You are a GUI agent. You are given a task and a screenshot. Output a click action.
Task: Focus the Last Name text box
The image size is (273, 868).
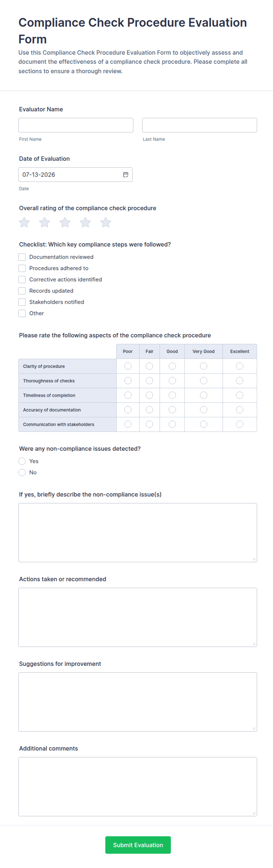199,125
